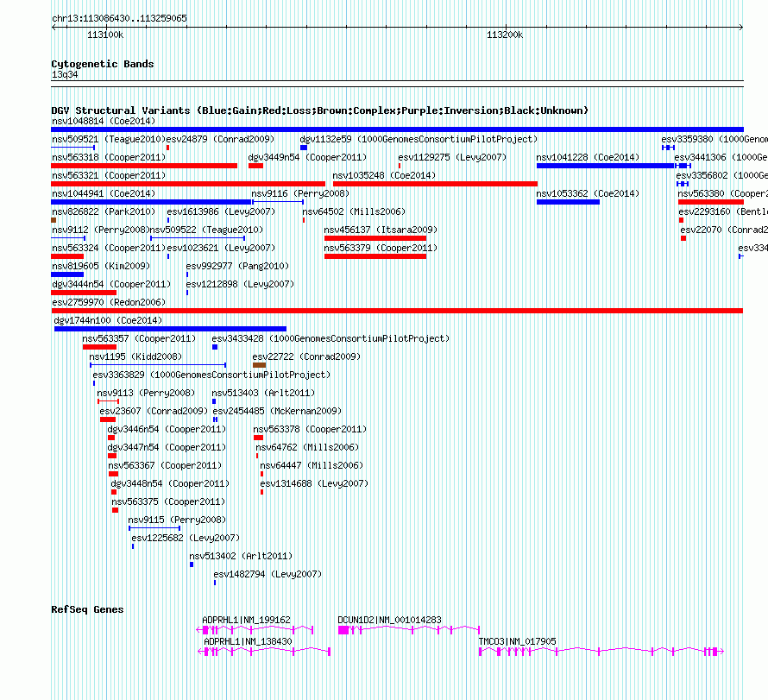768x700 pixels.
Task: Select nsv1044941 (Coe2014) variant label
Action: tap(104, 193)
